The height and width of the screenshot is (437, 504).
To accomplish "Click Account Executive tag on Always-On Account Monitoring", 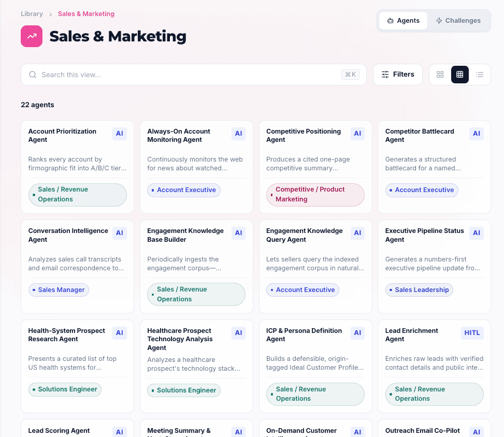I will point(184,190).
